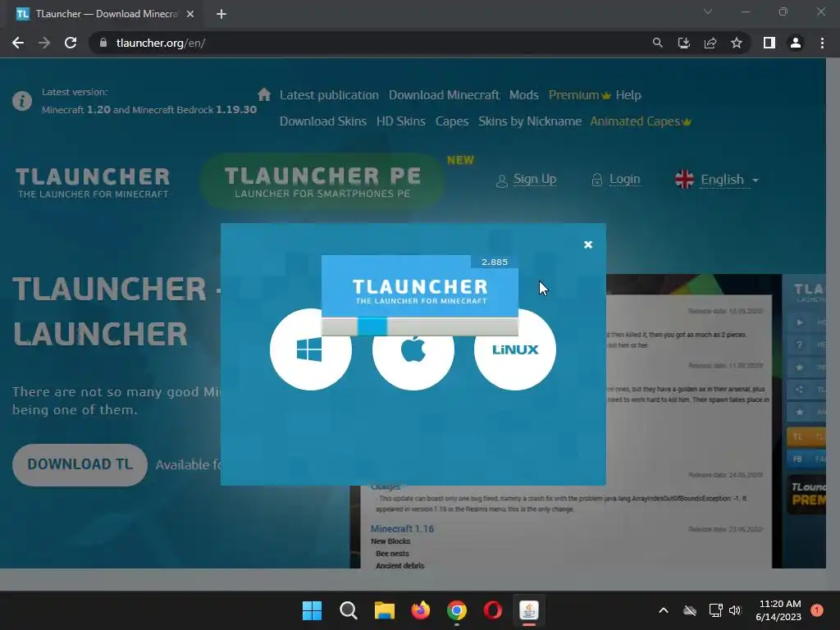Screen dimensions: 840x630
Task: Open Firefox from the taskbar
Action: (x=421, y=610)
